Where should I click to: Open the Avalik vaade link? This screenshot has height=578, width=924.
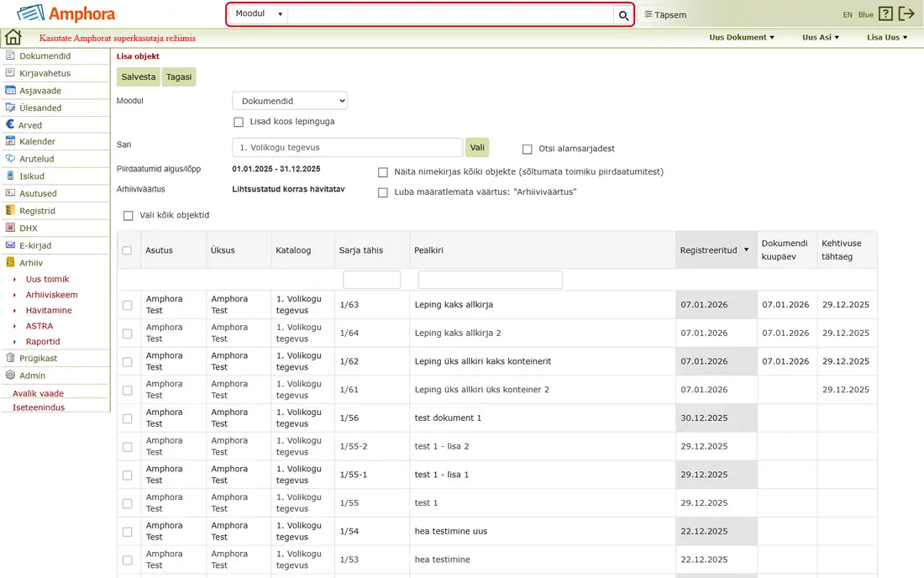39,393
